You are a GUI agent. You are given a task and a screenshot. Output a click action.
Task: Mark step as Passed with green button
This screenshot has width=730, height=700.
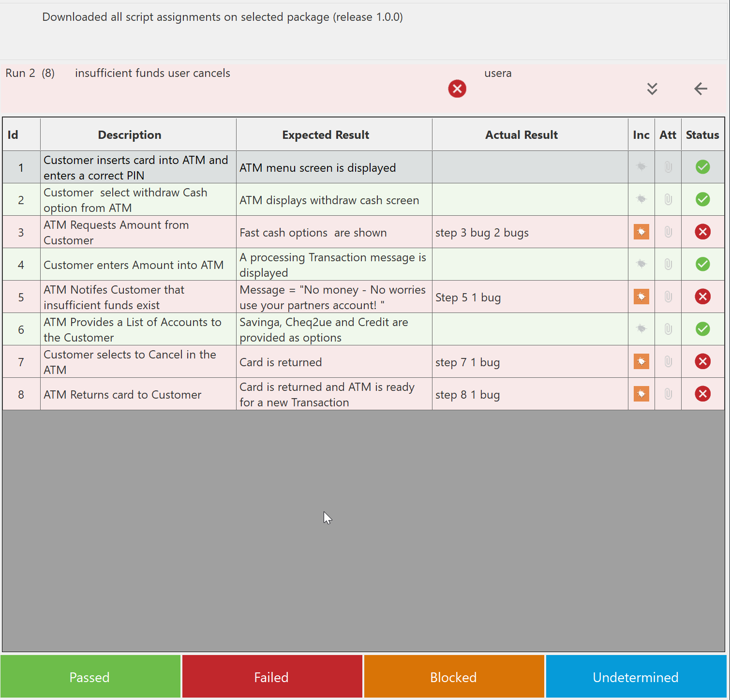pos(90,677)
